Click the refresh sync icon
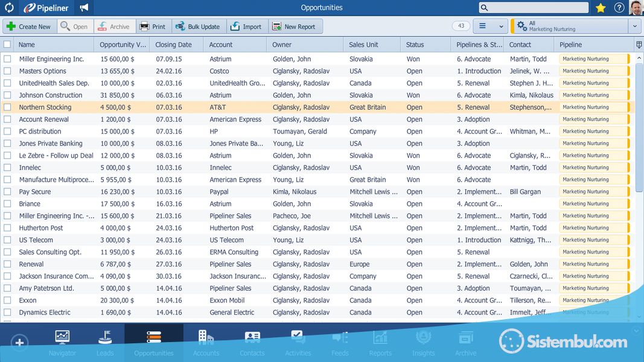This screenshot has height=362, width=644. 9,8
